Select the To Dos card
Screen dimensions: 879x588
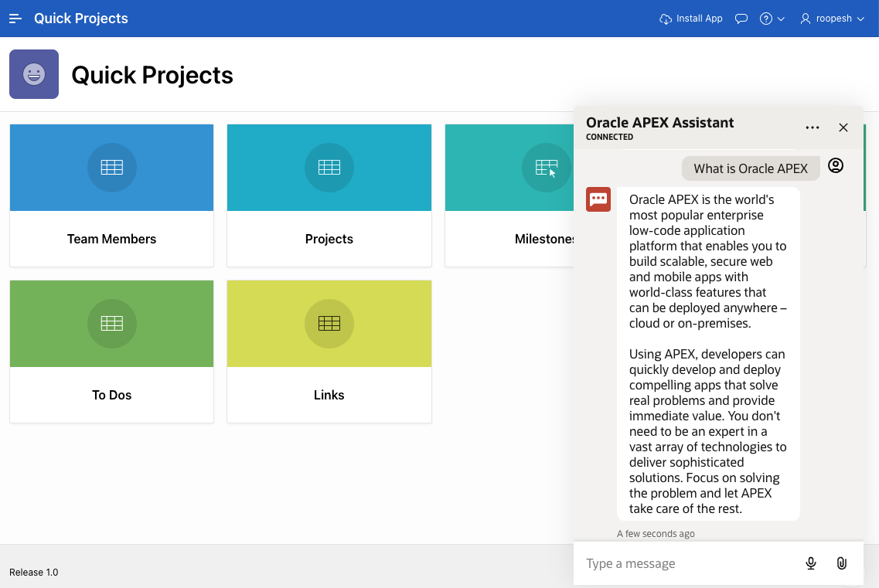pos(111,352)
